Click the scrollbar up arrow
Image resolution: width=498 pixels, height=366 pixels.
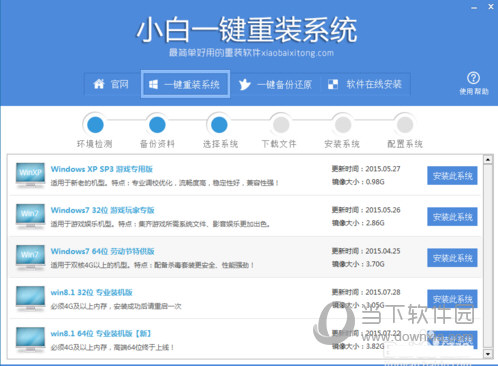tap(488, 160)
